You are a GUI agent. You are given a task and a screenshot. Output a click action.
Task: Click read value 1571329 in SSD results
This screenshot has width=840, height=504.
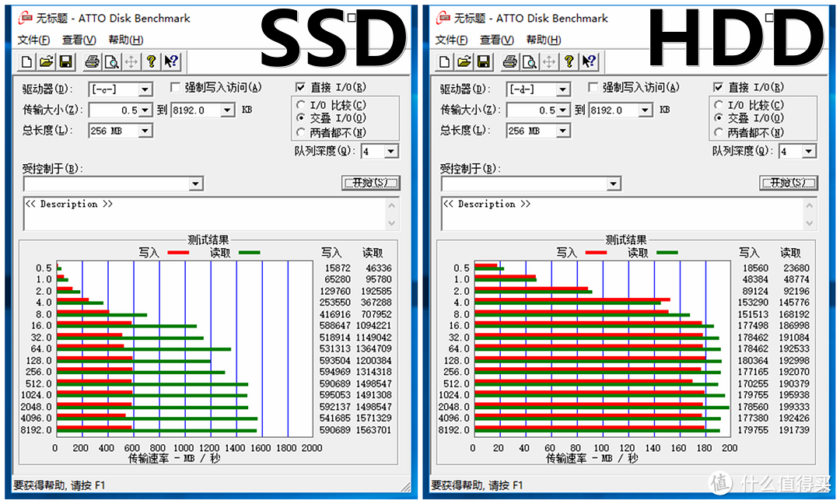point(373,418)
